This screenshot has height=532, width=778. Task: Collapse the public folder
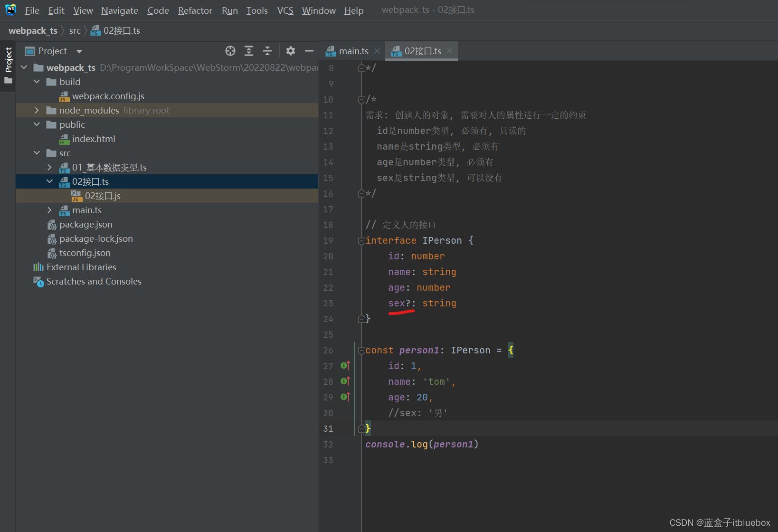(x=37, y=124)
